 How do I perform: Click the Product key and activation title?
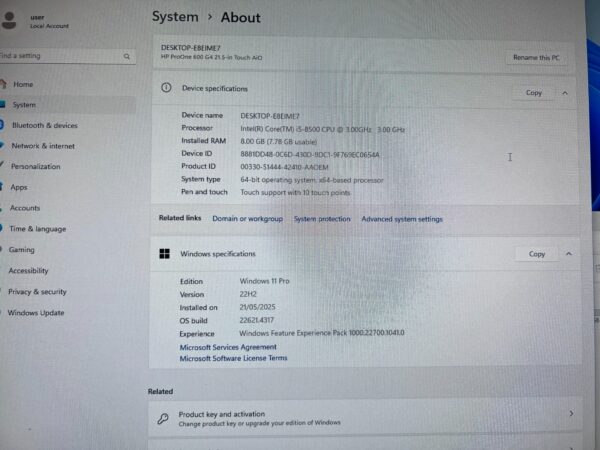tap(222, 414)
